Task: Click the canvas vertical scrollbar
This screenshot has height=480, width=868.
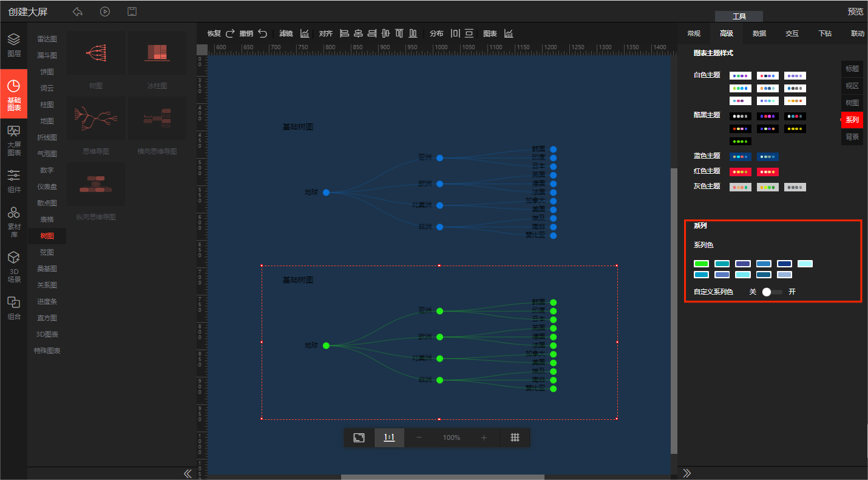Action: pos(674,310)
